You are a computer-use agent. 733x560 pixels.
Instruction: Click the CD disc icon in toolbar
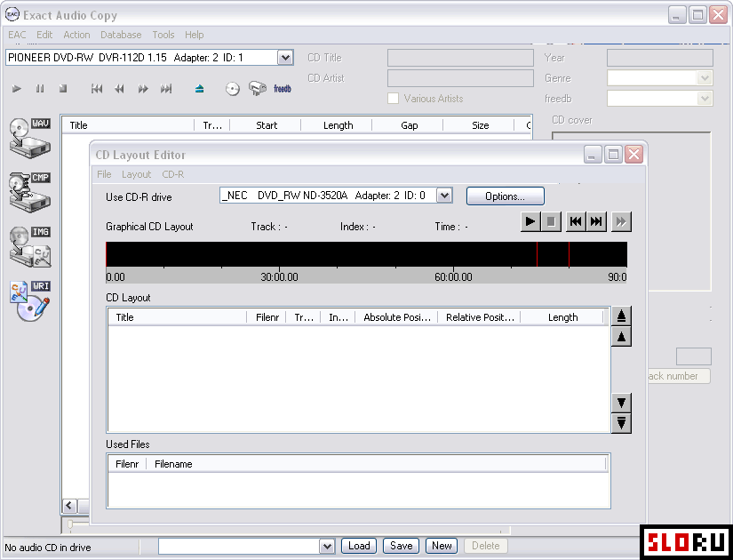[232, 88]
